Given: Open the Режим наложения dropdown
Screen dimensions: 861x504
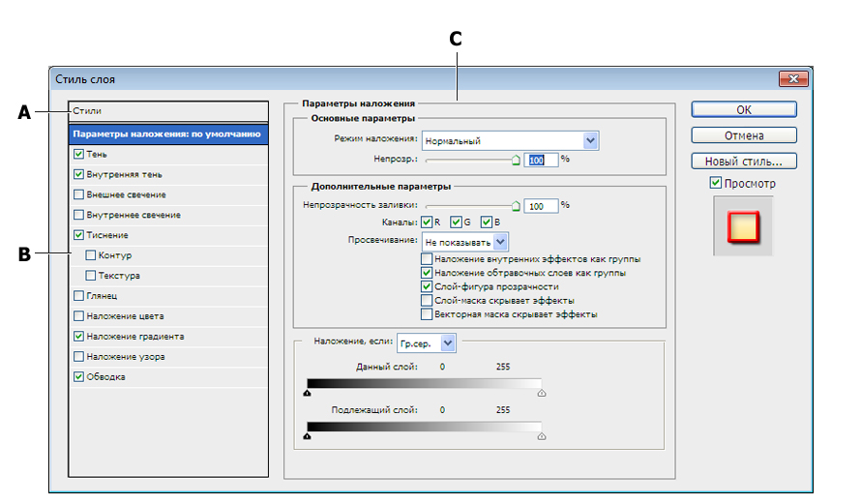Looking at the screenshot, I should 510,140.
